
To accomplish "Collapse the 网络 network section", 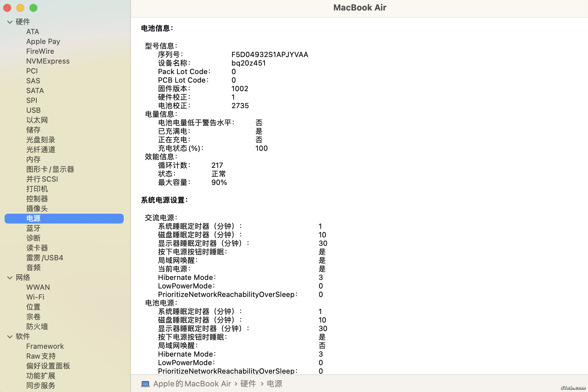I will 10,278.
